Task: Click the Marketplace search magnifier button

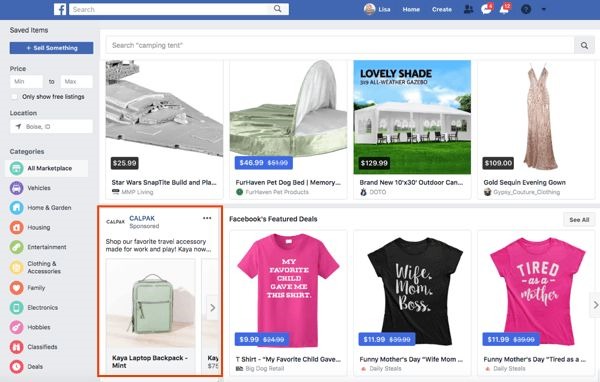Action: pos(584,46)
